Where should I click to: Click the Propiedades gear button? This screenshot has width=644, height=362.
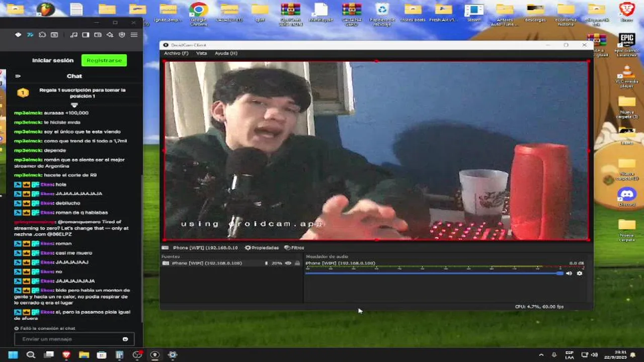(x=262, y=247)
